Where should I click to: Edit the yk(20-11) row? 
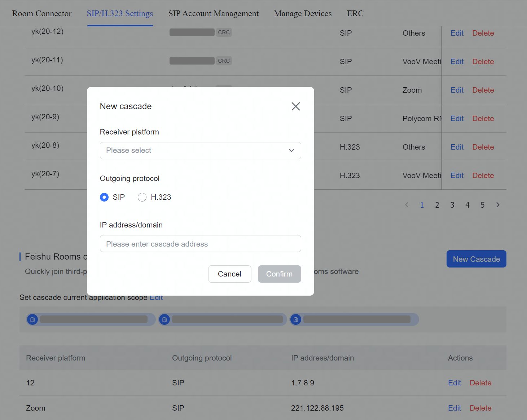457,62
